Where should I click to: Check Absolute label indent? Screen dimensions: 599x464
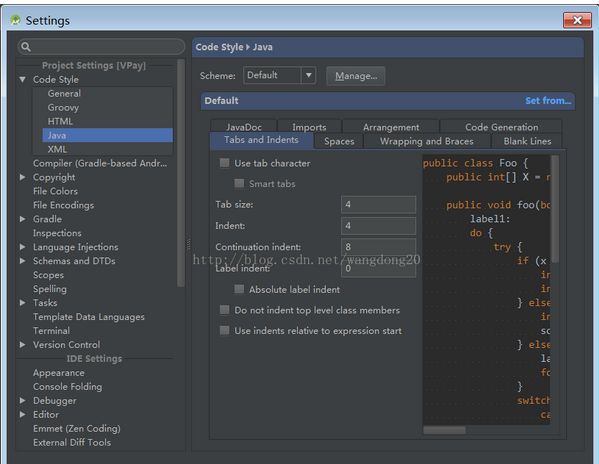[239, 289]
